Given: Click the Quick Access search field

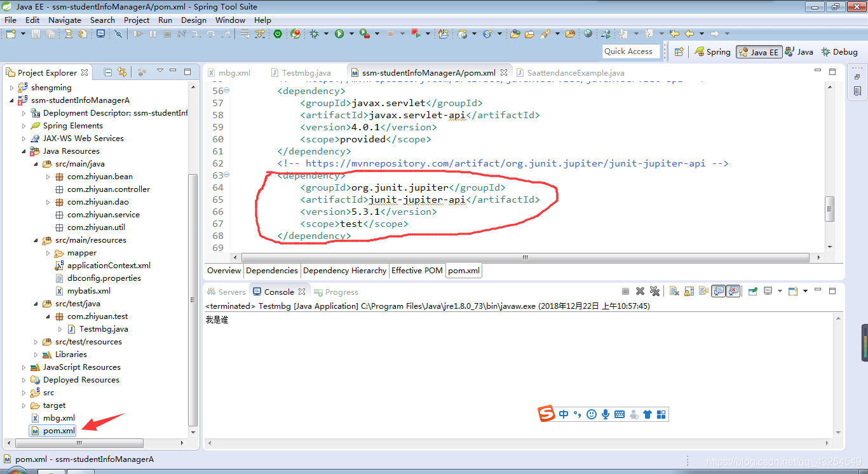Looking at the screenshot, I should click(x=631, y=51).
